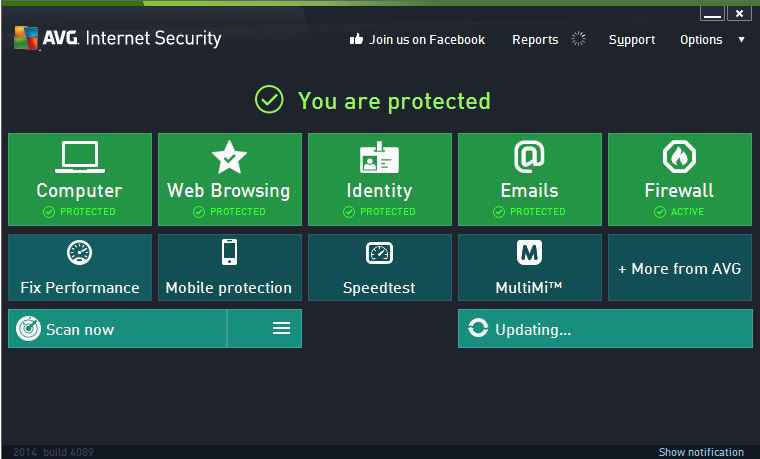Click the Web Browsing title text
This screenshot has height=459, width=760.
pos(229,190)
